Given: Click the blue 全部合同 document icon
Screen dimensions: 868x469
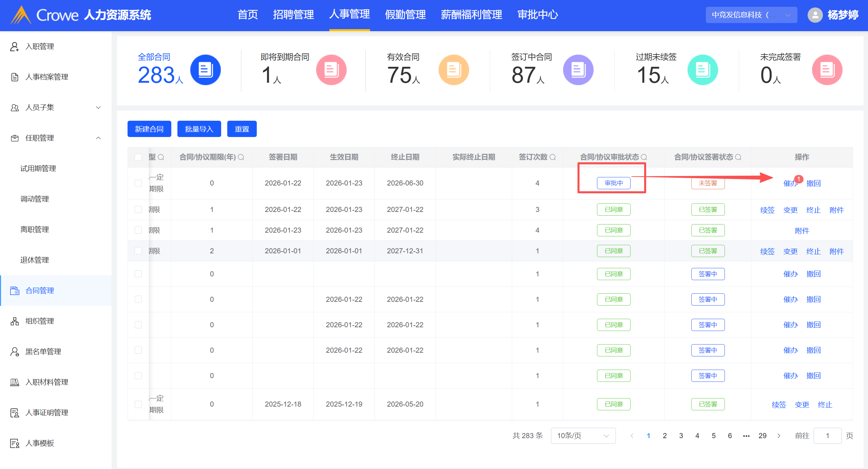Looking at the screenshot, I should point(205,70).
